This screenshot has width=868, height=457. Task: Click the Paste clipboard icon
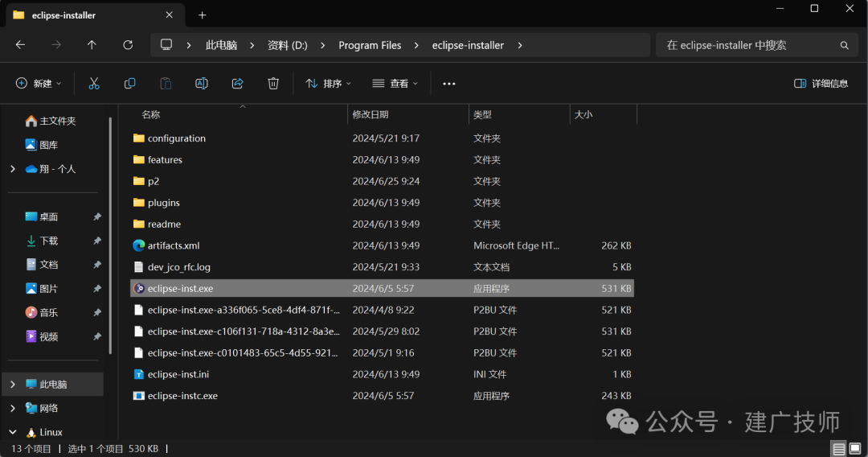coord(166,84)
